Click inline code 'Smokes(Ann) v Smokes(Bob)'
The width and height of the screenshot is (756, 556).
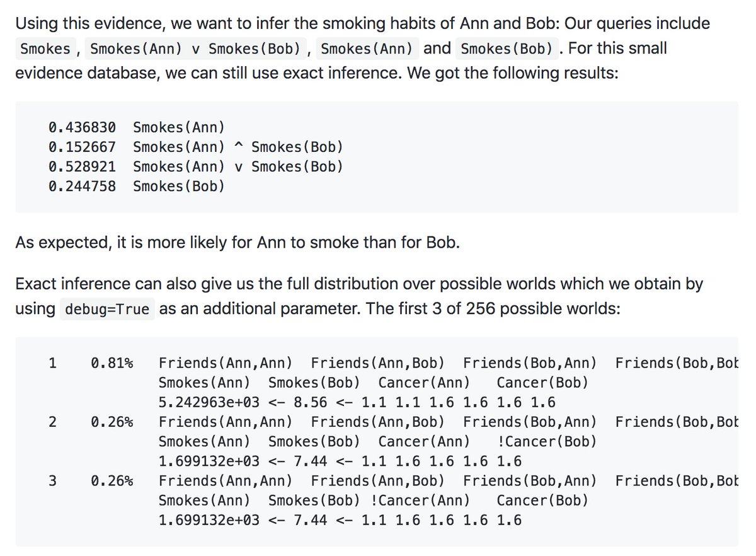point(196,49)
